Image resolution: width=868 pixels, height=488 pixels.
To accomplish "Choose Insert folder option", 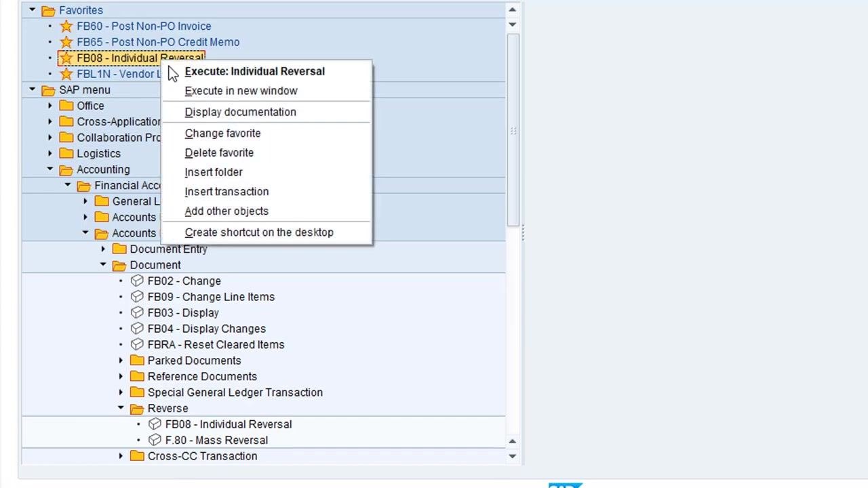I will [213, 172].
